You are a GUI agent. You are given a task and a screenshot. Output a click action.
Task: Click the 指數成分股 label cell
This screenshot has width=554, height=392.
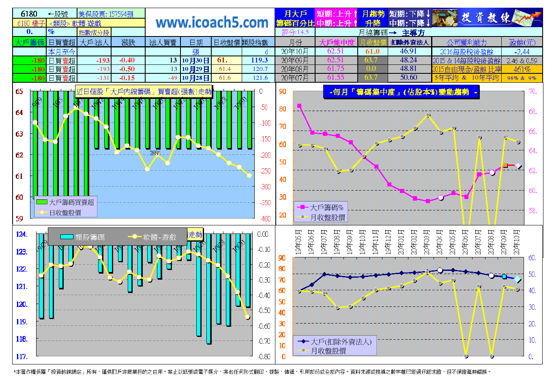(x=94, y=32)
